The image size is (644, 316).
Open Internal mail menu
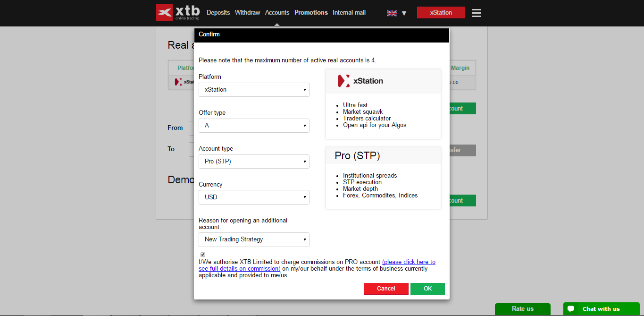[349, 13]
